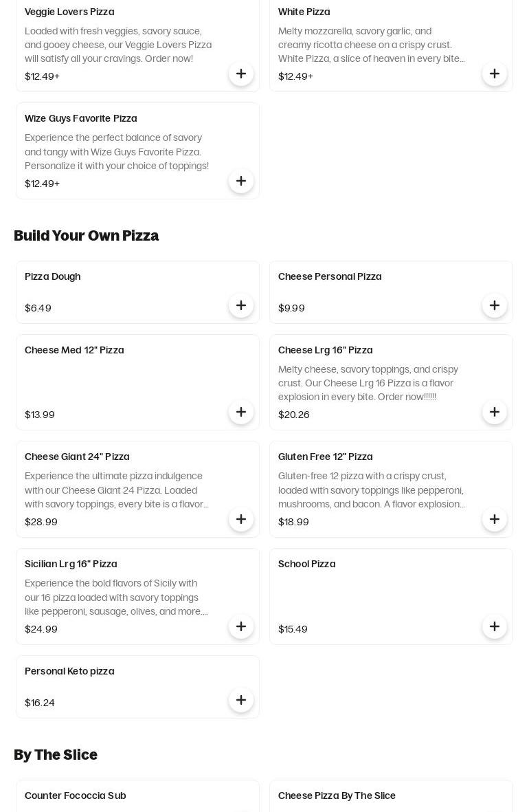The width and height of the screenshot is (529, 812).
Task: Open Counter Fococcia Sub item
Action: click(76, 795)
